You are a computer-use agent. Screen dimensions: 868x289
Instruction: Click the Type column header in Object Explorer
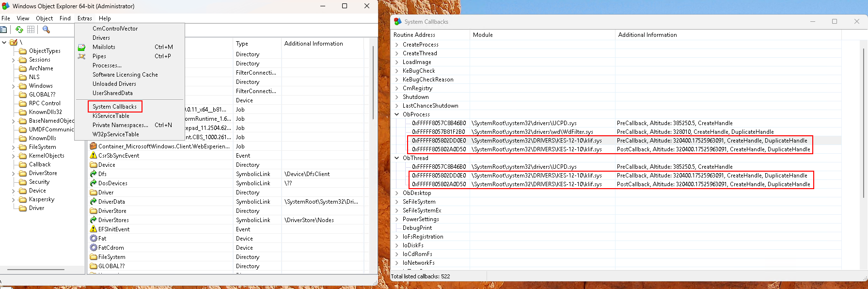pos(257,44)
